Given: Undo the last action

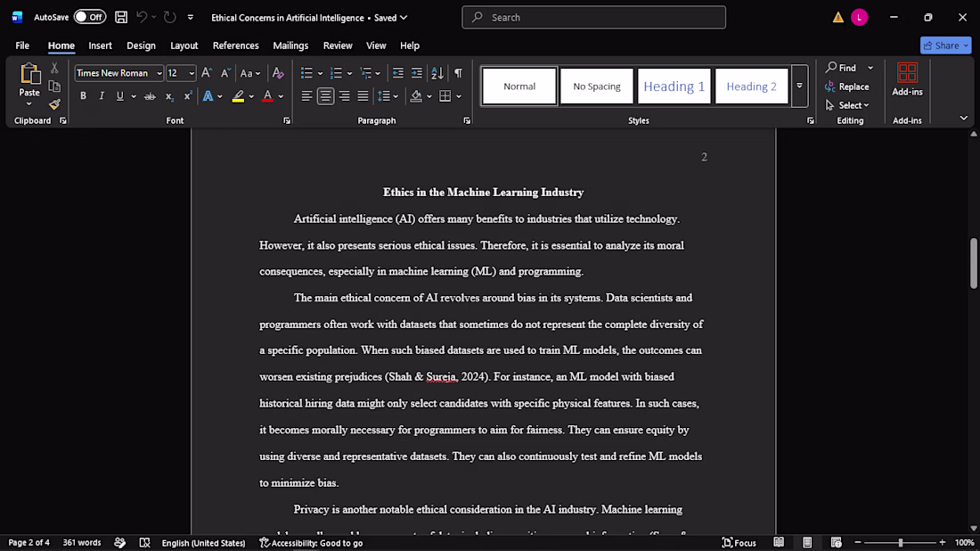Looking at the screenshot, I should [x=142, y=18].
